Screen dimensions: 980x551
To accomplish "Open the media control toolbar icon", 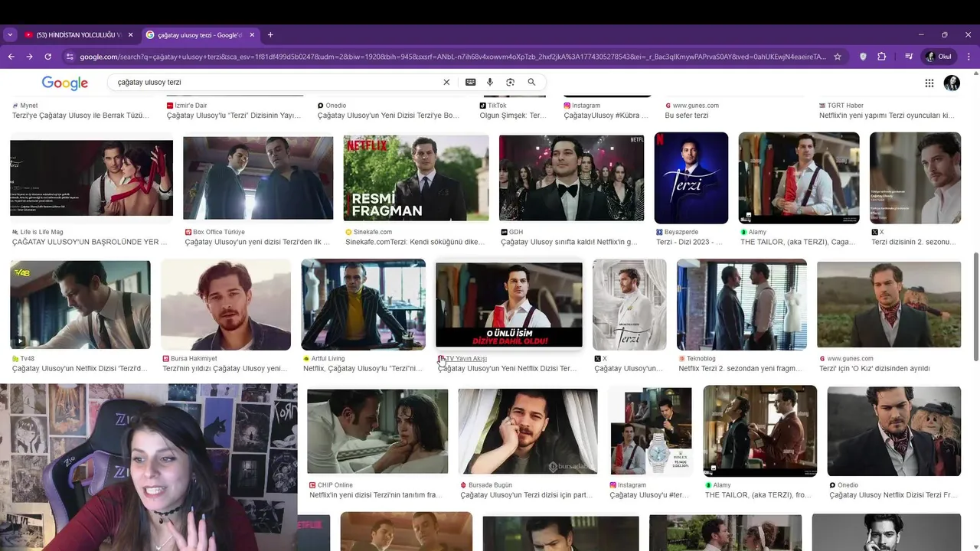I will (x=909, y=57).
